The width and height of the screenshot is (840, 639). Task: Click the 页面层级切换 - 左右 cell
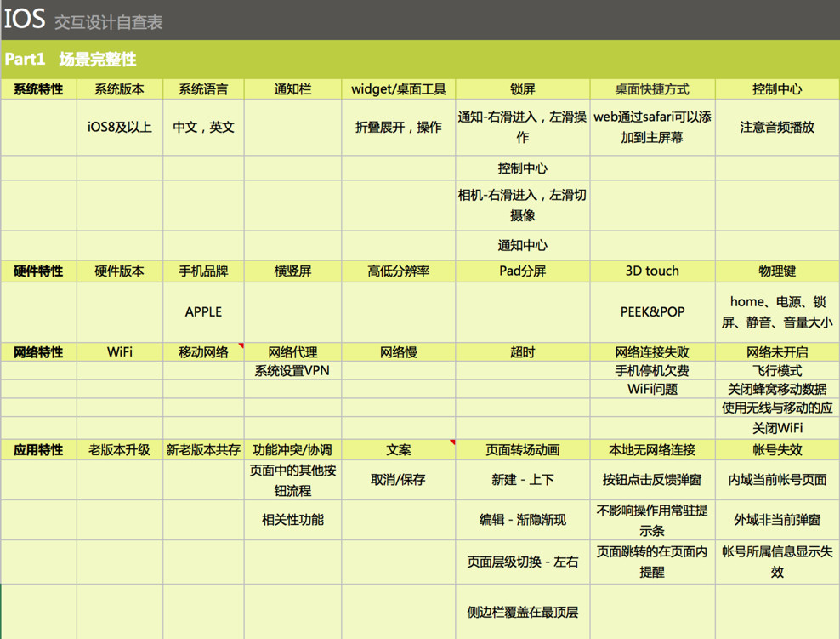coord(523,562)
